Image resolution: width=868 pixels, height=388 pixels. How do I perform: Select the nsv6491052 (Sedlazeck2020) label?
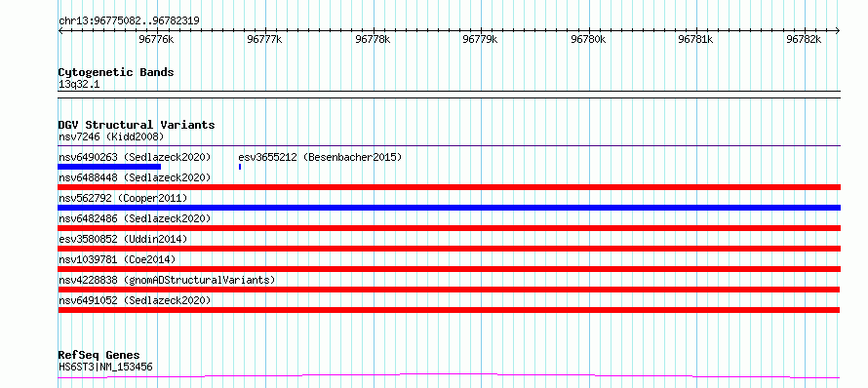(x=135, y=300)
